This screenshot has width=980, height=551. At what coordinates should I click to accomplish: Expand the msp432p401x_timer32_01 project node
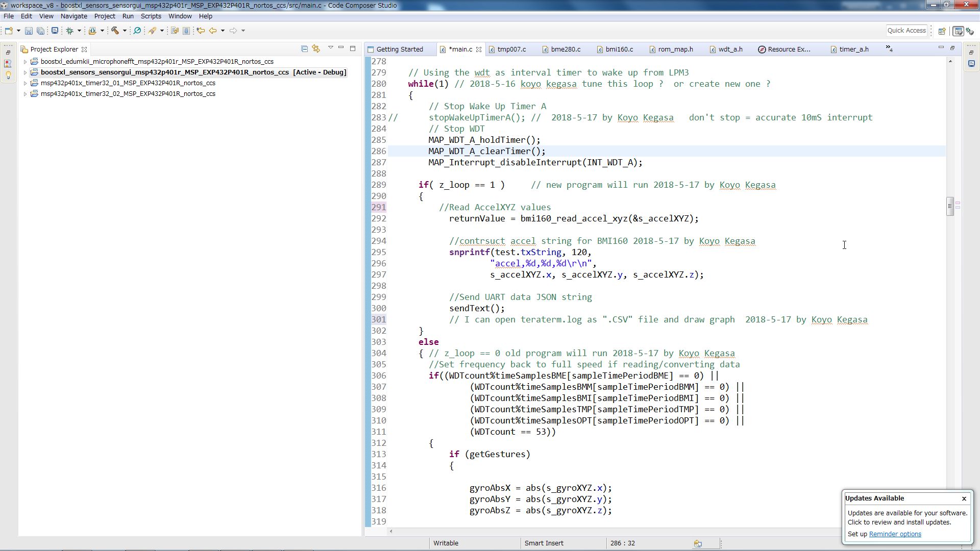tap(25, 83)
